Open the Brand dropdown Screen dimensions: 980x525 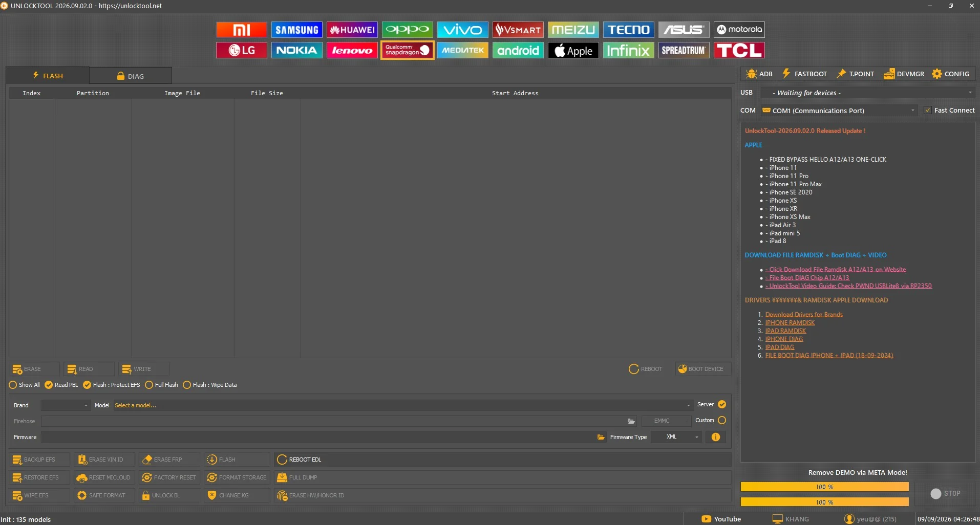(x=66, y=405)
